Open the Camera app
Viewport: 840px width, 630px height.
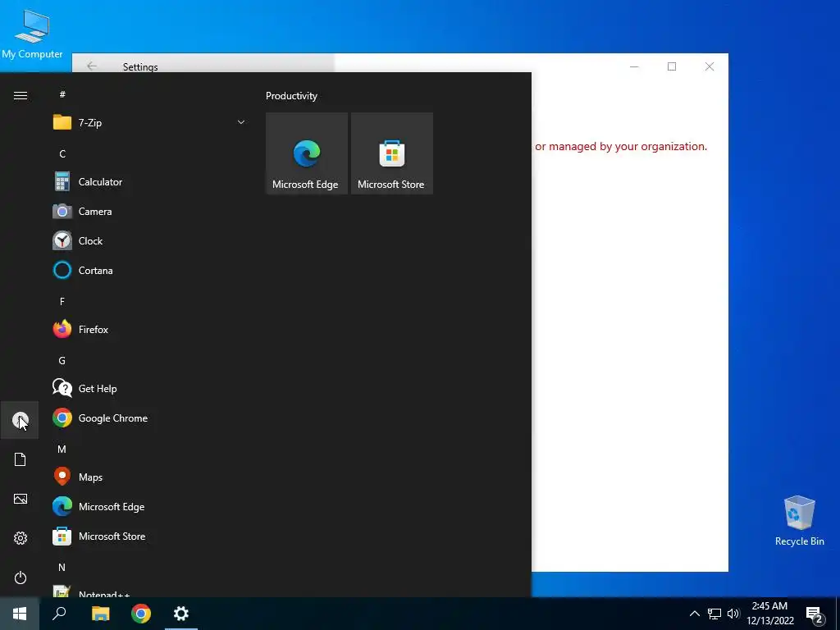(149, 211)
